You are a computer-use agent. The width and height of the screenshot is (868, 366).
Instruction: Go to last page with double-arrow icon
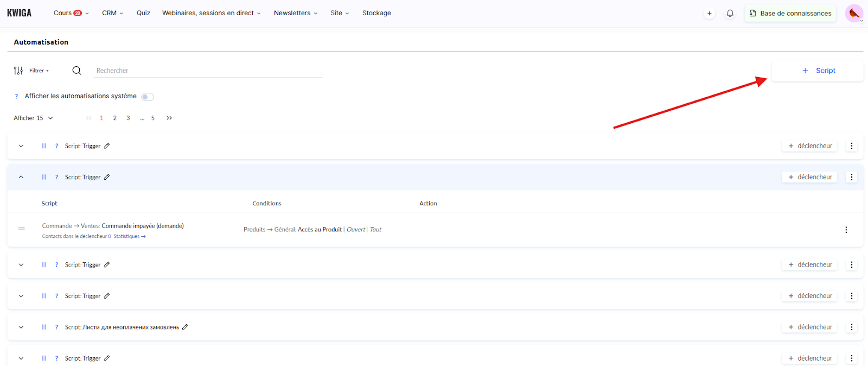coord(169,118)
